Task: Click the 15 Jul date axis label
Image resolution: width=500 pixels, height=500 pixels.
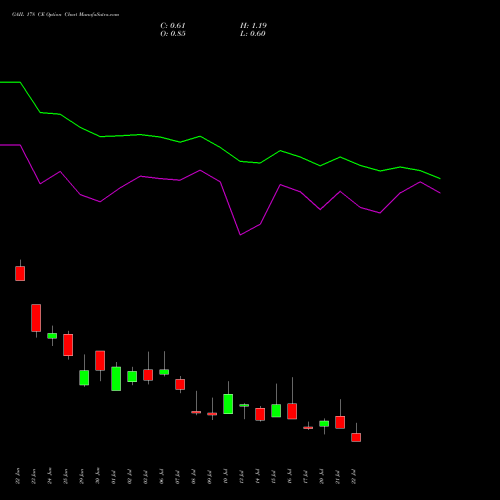Action: coord(274,476)
